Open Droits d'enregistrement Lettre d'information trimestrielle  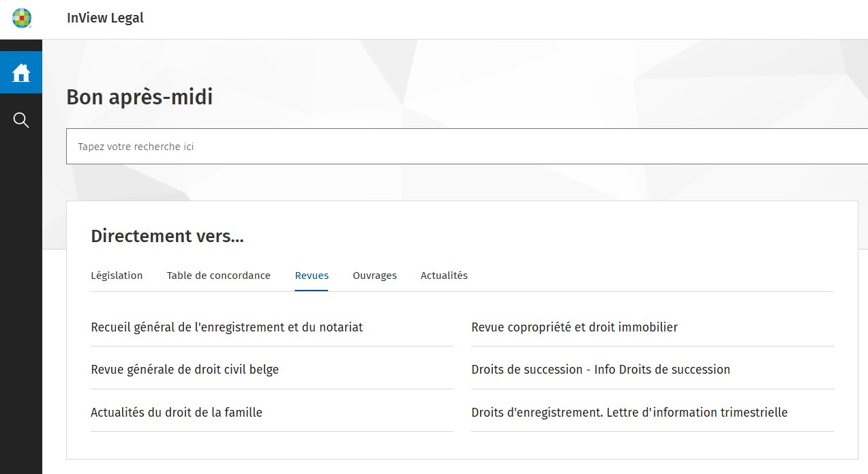pyautogui.click(x=629, y=413)
